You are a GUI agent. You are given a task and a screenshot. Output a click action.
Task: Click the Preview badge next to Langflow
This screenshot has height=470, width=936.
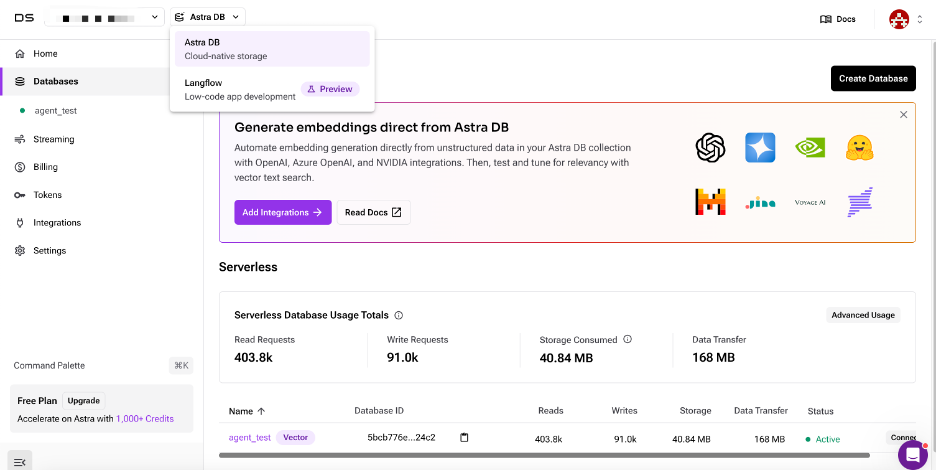(x=330, y=89)
